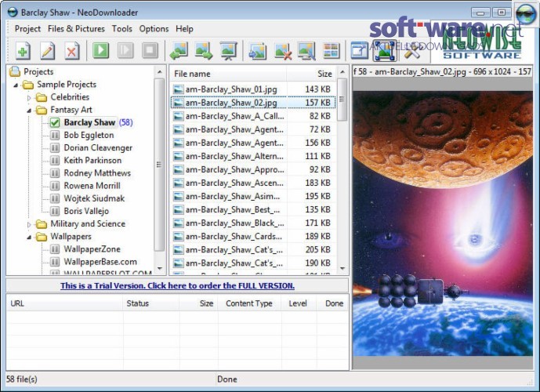Viewport: 540px width, 392px height.
Task: Click the export picture icon with blue arrow
Action: pos(258,51)
